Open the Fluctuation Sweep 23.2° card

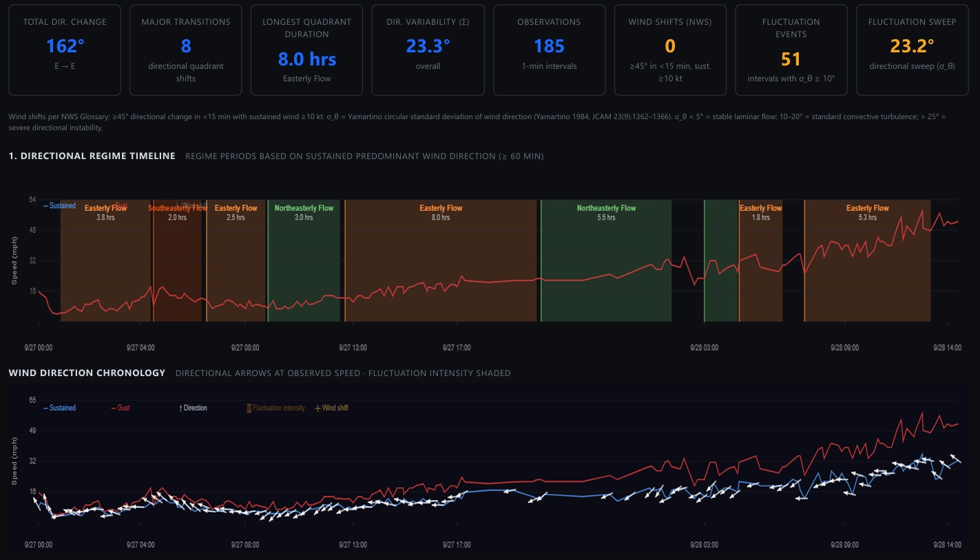[913, 50]
